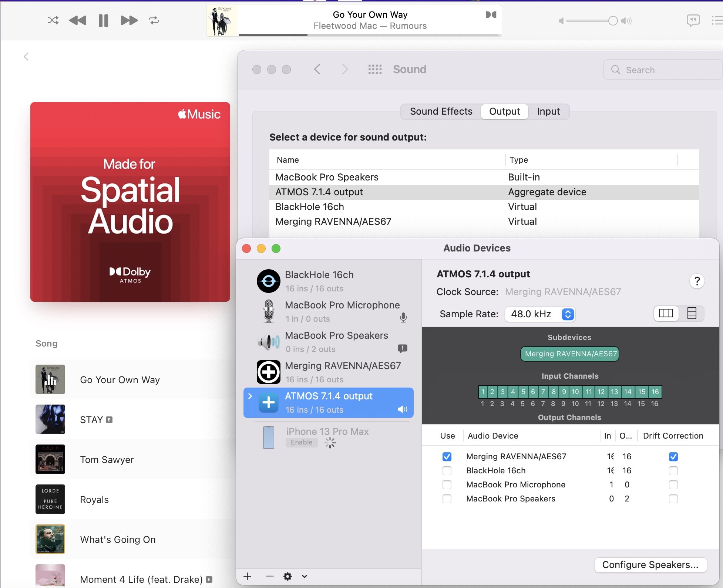The image size is (723, 588).
Task: Pause the current song
Action: coord(104,21)
